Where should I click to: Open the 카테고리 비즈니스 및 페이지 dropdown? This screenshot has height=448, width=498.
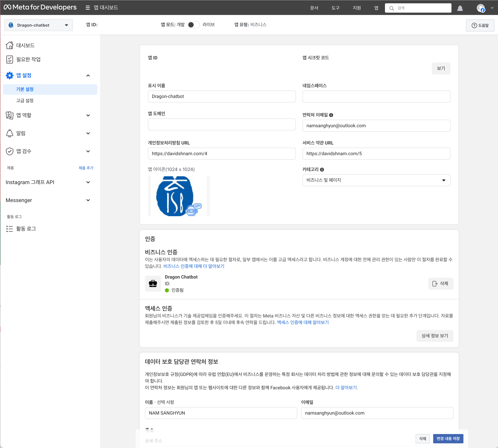tap(376, 180)
